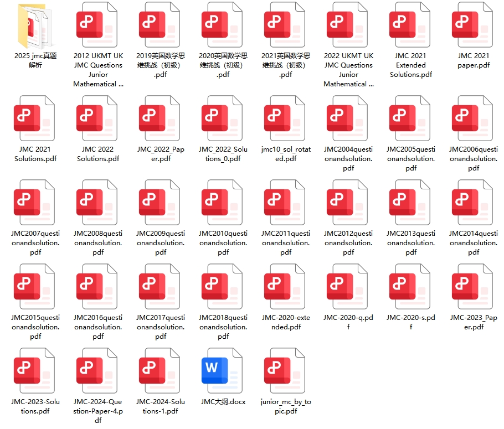Select JMC 2021 paper.pdf icon
The width and height of the screenshot is (504, 429).
click(472, 25)
